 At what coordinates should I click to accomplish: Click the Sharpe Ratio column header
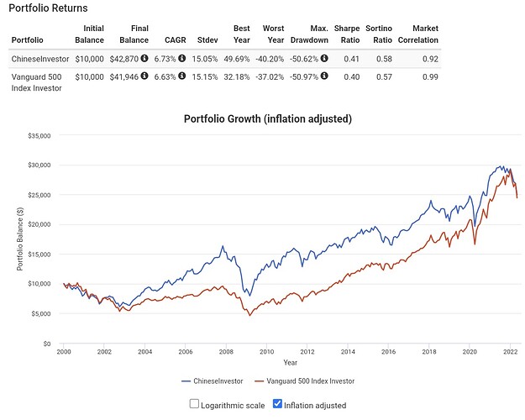347,34
